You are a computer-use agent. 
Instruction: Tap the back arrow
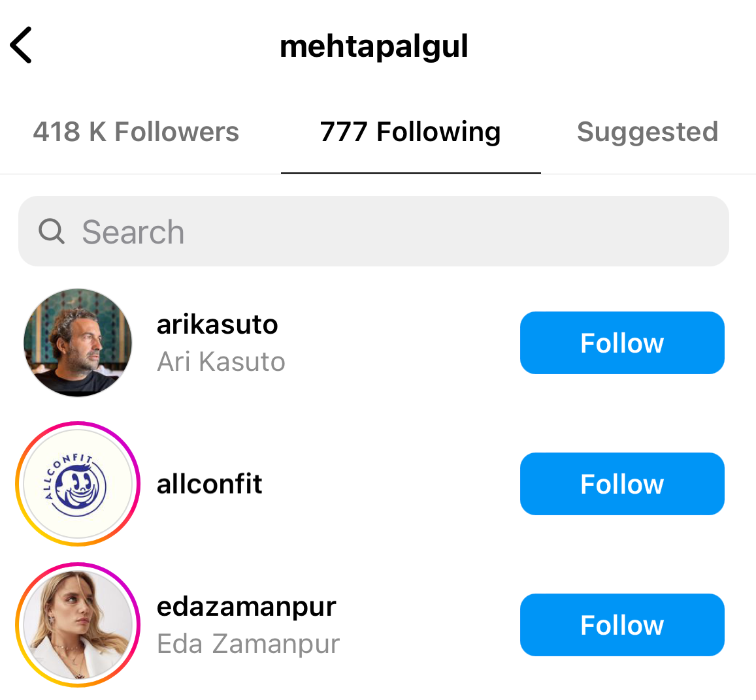pos(21,46)
